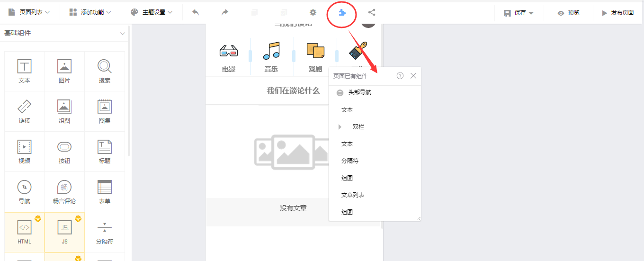
Task: Select the HTML code component
Action: (24, 232)
